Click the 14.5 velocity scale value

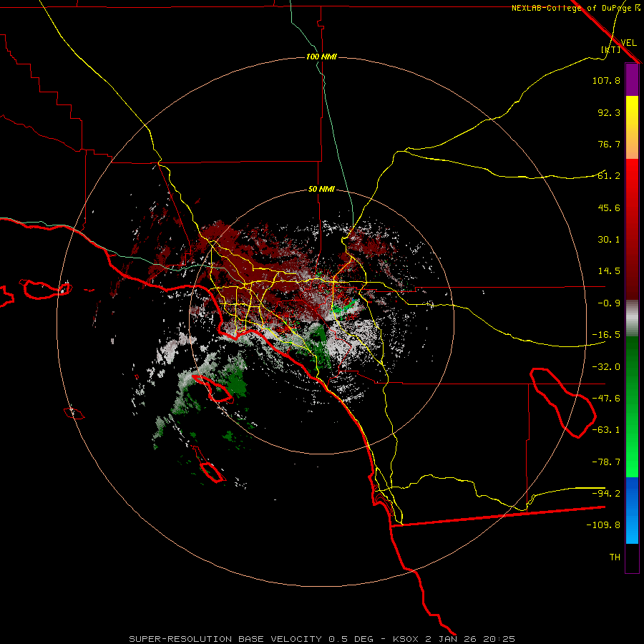[x=609, y=271]
